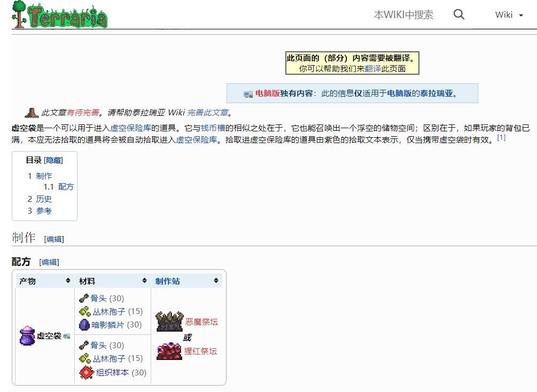Open the 恶魔祭坛 red link
Screen dimensions: 537x392
(201, 322)
